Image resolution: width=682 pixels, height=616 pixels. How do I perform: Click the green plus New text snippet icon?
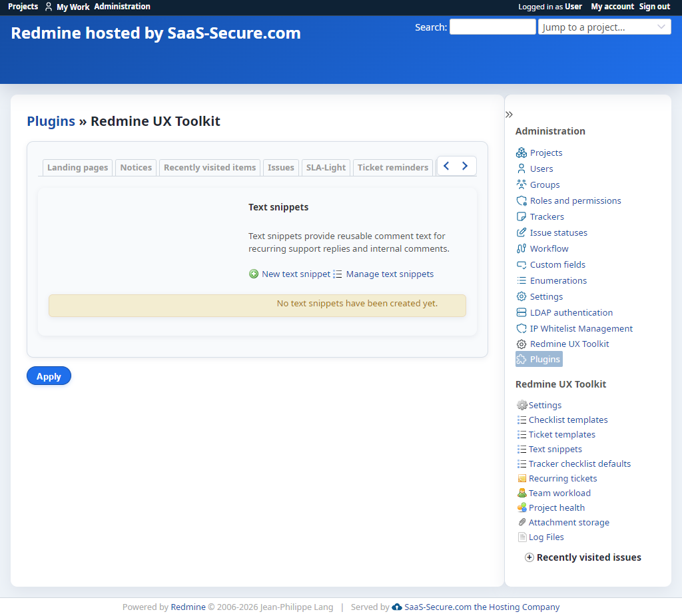pos(254,274)
